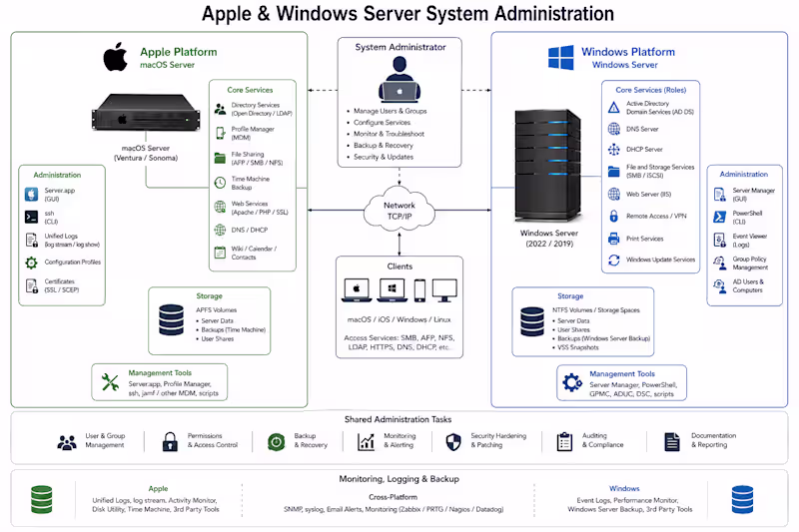This screenshot has width=799, height=532.
Task: Click the desktop monitor client icon
Action: (x=444, y=290)
